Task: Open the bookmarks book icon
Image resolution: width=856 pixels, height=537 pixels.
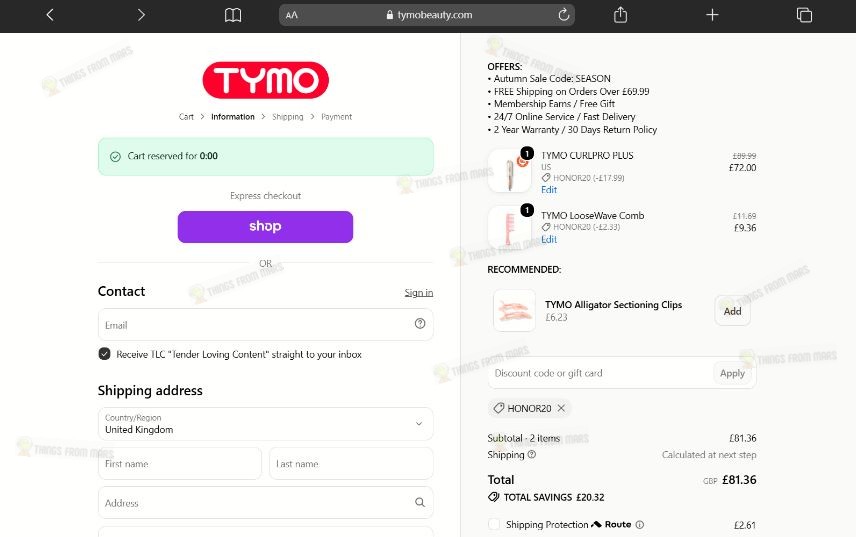Action: [233, 15]
